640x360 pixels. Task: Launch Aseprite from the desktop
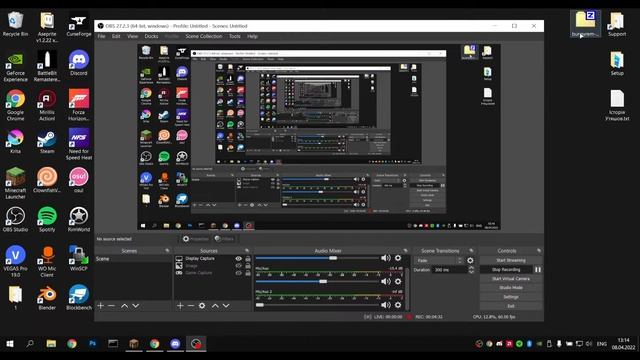click(x=47, y=27)
